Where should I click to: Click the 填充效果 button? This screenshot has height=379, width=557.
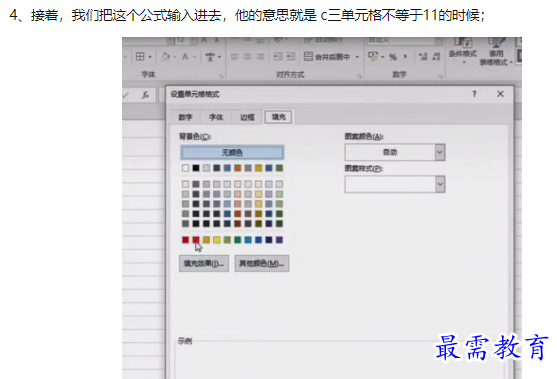click(x=204, y=264)
